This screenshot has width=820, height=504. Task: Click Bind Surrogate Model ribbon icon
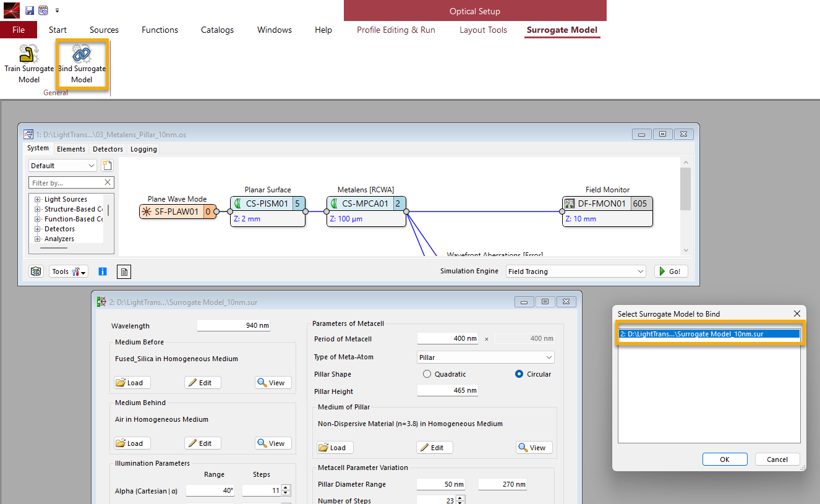(x=82, y=64)
